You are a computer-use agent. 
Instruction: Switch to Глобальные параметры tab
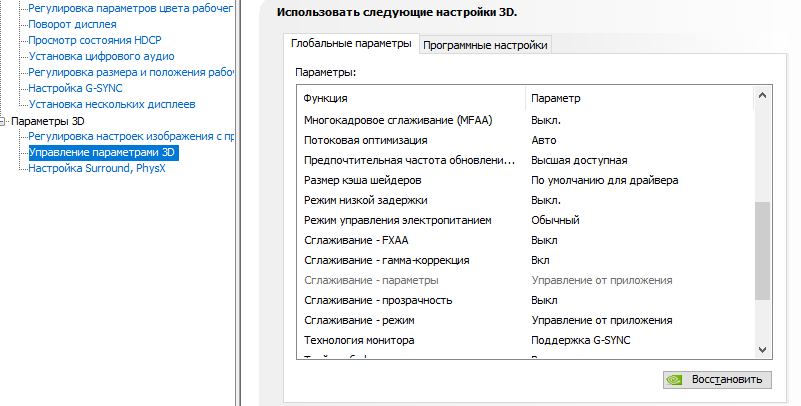coord(351,44)
